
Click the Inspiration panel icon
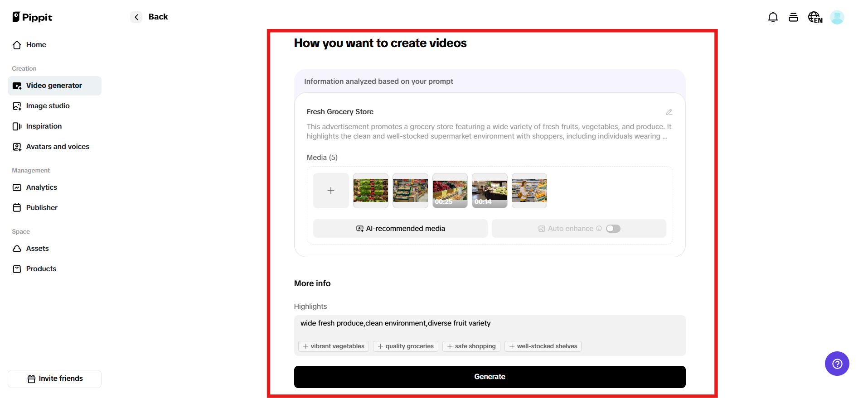coord(17,126)
